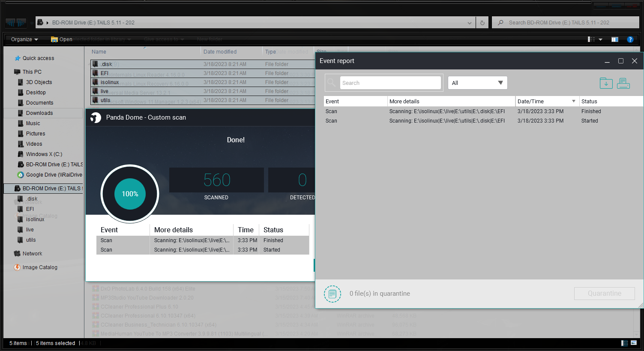Viewport: 644px width, 351px height.
Task: Click the export report folder icon in Event report
Action: point(606,83)
